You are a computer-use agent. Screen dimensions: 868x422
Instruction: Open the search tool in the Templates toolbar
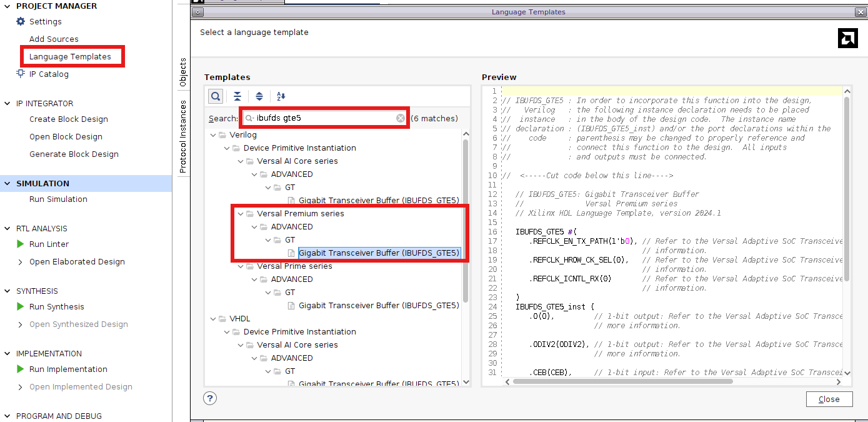(x=215, y=96)
